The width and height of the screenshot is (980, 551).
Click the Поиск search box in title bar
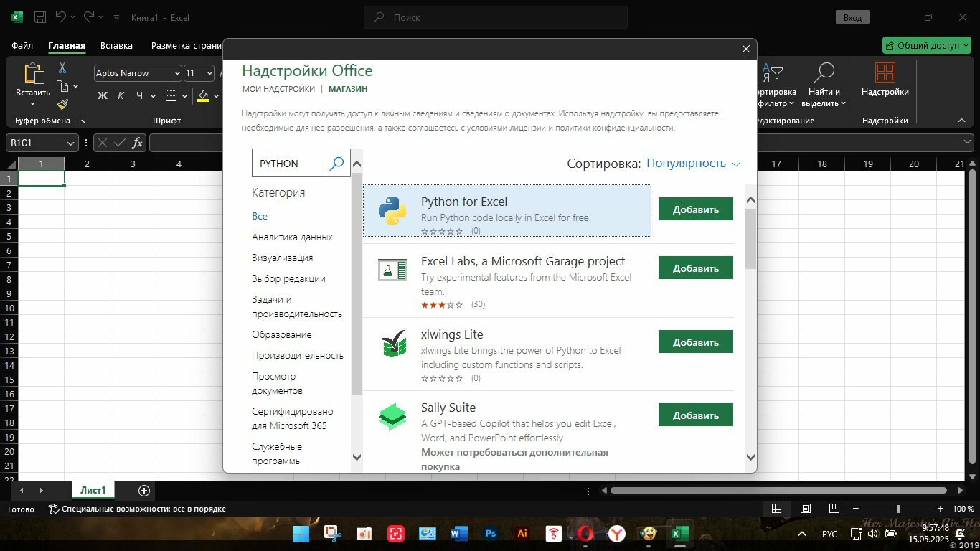coord(496,17)
